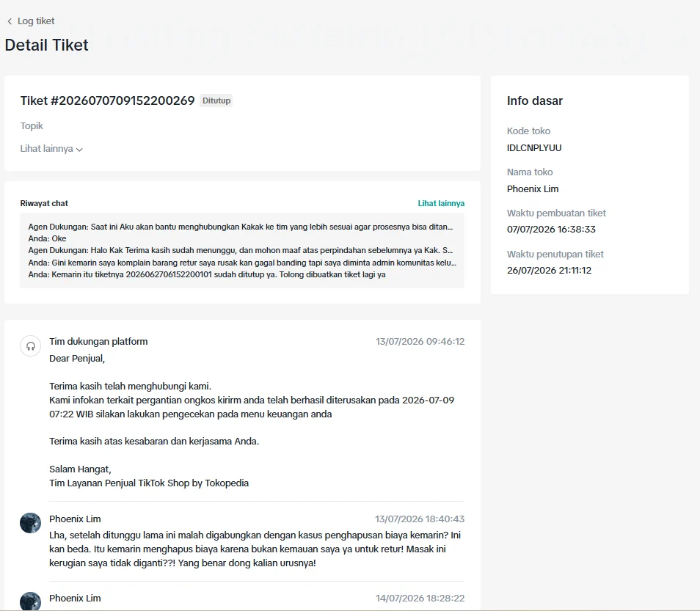Click the Tim dukungan platform sender name
700x611 pixels.
(x=98, y=341)
